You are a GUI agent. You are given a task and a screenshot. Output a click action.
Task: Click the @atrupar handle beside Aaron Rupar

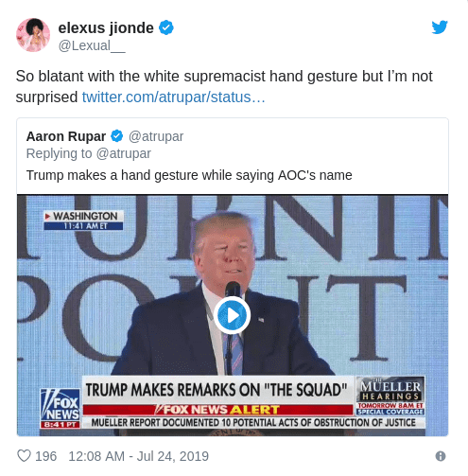click(x=156, y=137)
